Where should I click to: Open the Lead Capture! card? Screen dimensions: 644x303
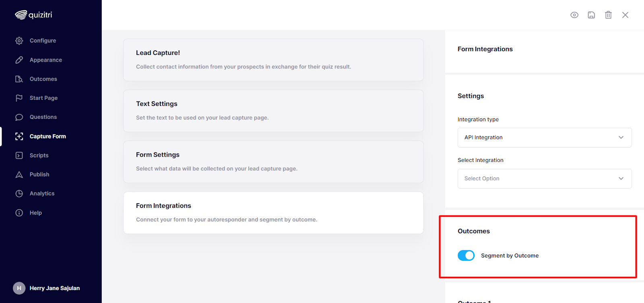273,60
